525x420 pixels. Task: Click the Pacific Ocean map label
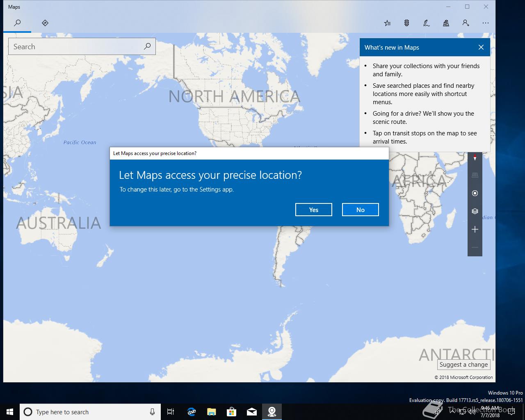[80, 142]
